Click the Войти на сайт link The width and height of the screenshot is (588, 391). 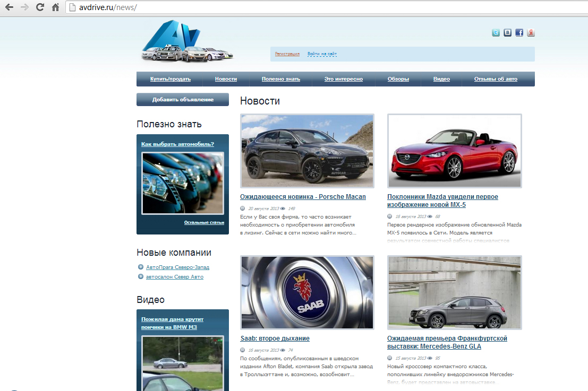(322, 54)
